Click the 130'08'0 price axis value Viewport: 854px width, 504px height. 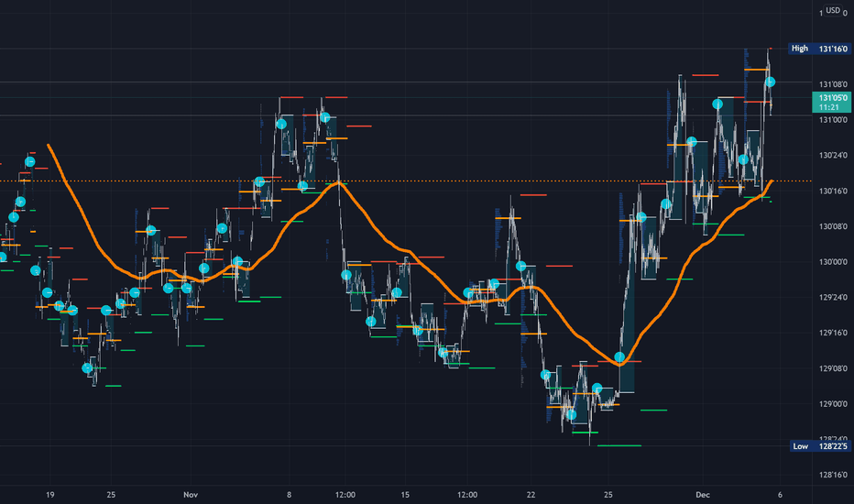[x=833, y=226]
